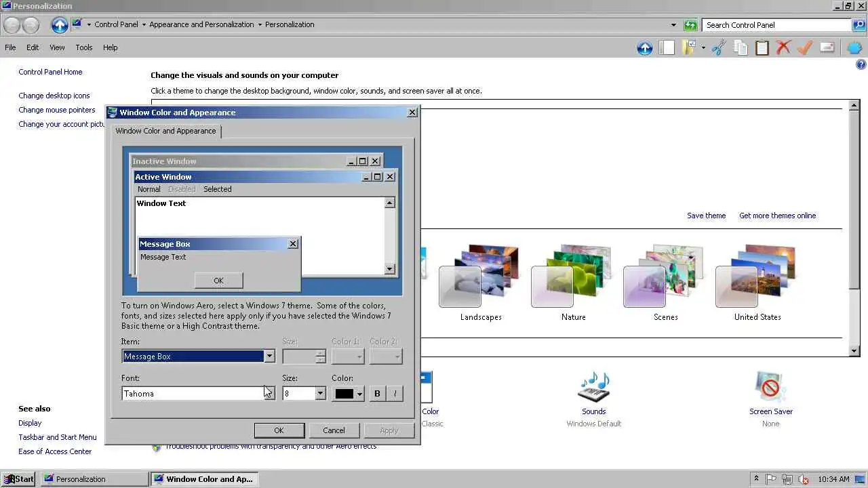Screen dimensions: 868x488
Task: Open Ease of Access Center link
Action: (x=55, y=451)
